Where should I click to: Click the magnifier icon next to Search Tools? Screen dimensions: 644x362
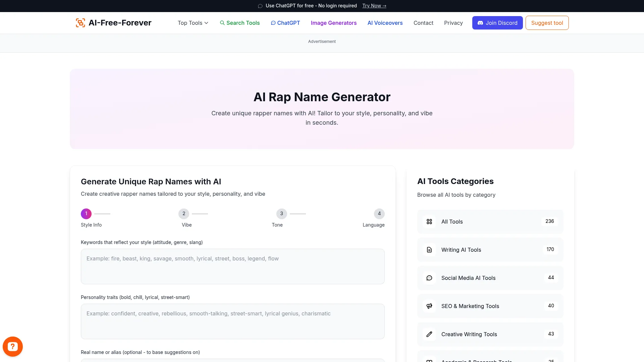[x=222, y=23]
